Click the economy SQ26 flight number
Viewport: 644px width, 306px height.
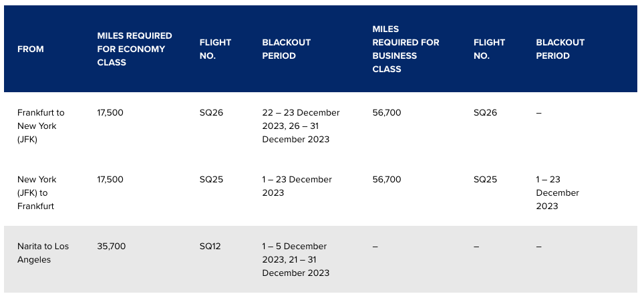click(211, 112)
